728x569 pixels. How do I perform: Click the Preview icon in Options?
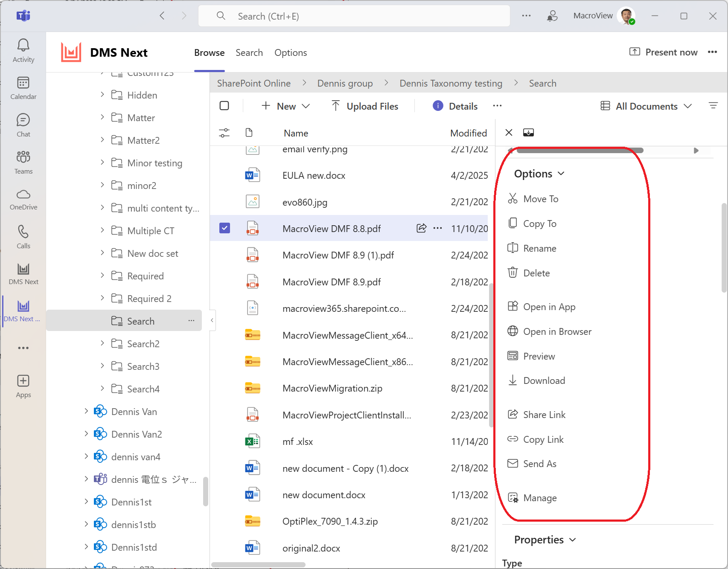click(513, 356)
